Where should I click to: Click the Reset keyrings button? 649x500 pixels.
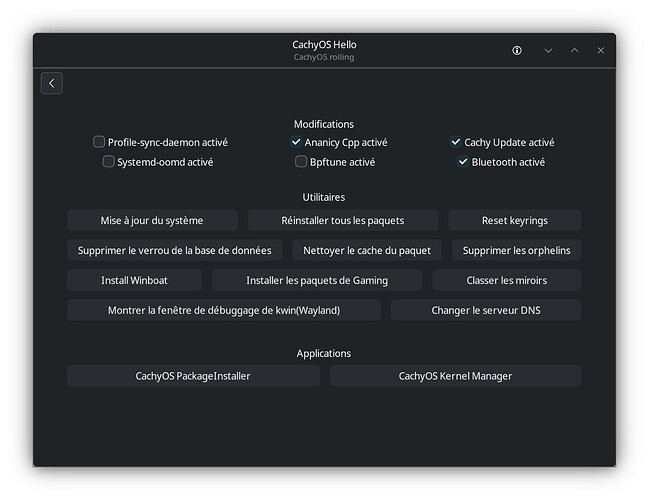514,220
